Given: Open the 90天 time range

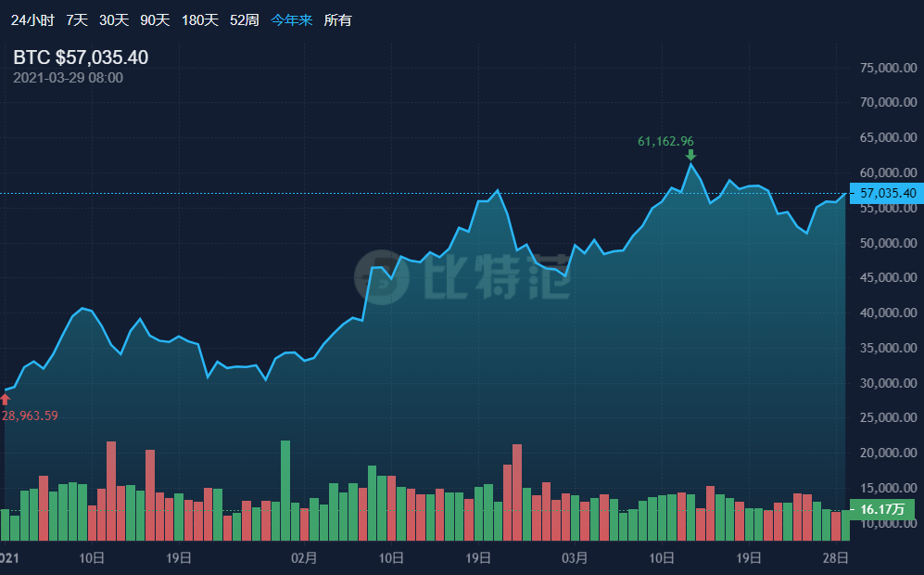Looking at the screenshot, I should [x=155, y=19].
